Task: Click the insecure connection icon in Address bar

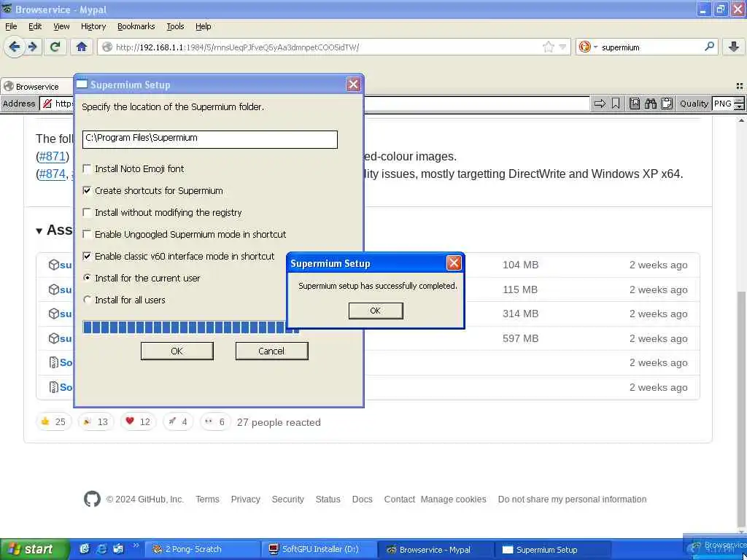Action: pyautogui.click(x=47, y=104)
